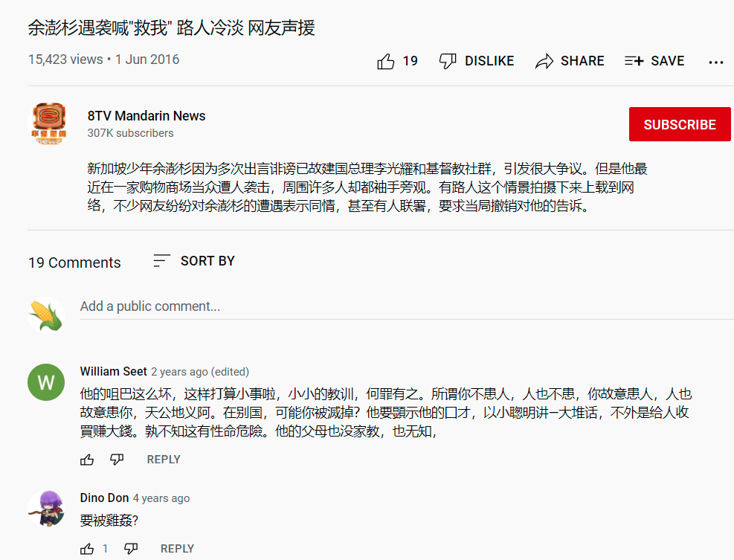Click the '307K subscribers' text
The width and height of the screenshot is (734, 560).
pos(130,133)
